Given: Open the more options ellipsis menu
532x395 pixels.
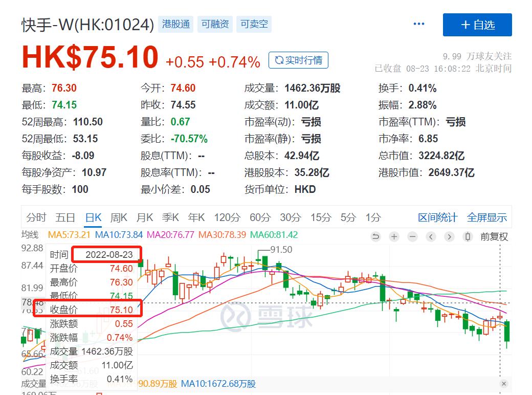Looking at the screenshot, I should click(x=418, y=24).
